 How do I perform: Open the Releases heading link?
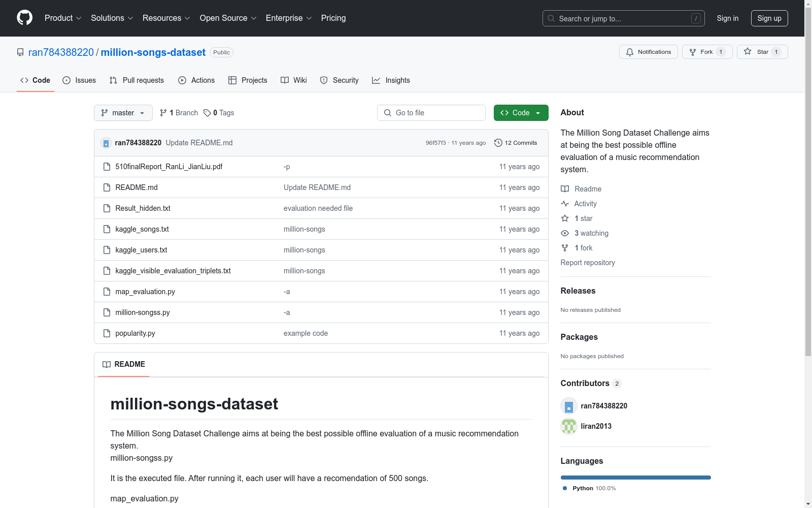tap(578, 291)
